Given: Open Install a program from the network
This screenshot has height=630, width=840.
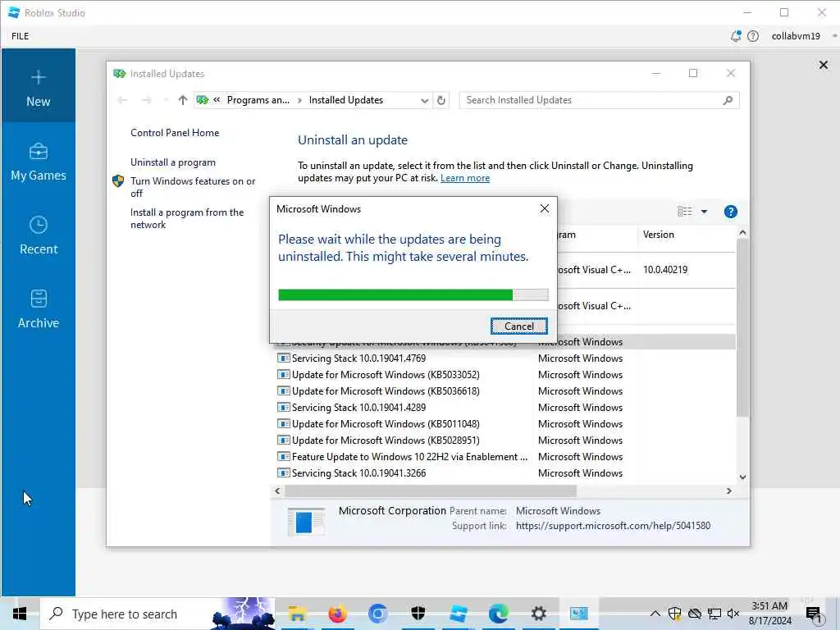Looking at the screenshot, I should pos(186,218).
